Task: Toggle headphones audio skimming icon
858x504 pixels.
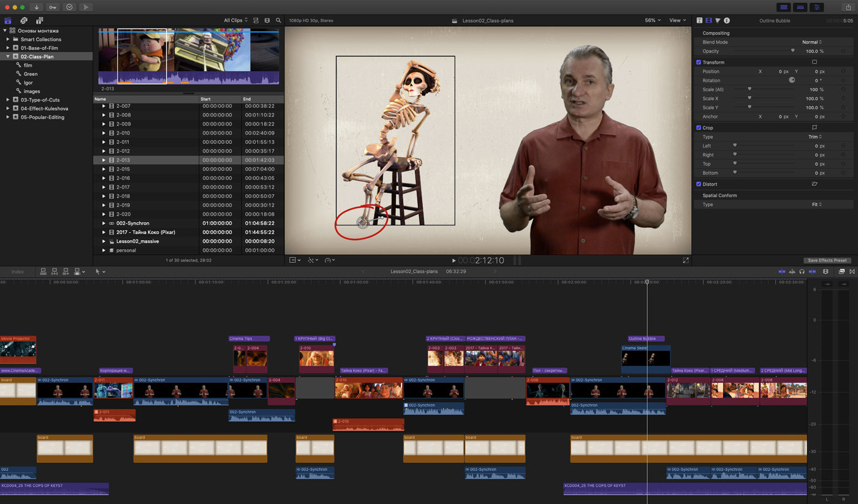Action: [802, 271]
